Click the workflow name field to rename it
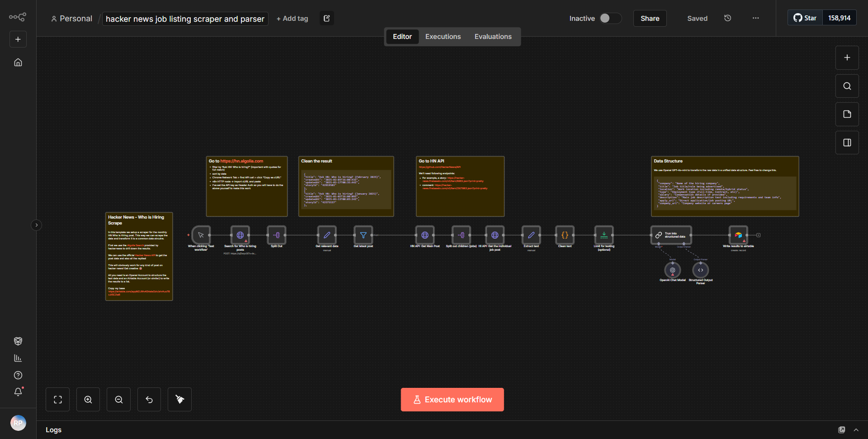868x439 pixels. pyautogui.click(x=184, y=19)
